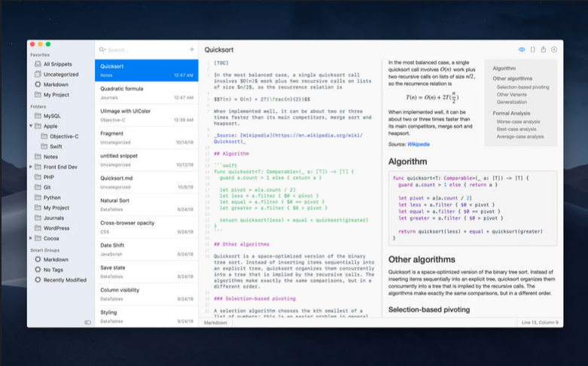This screenshot has width=588, height=366.
Task: Click the Quicksort title field
Action: pyautogui.click(x=219, y=50)
